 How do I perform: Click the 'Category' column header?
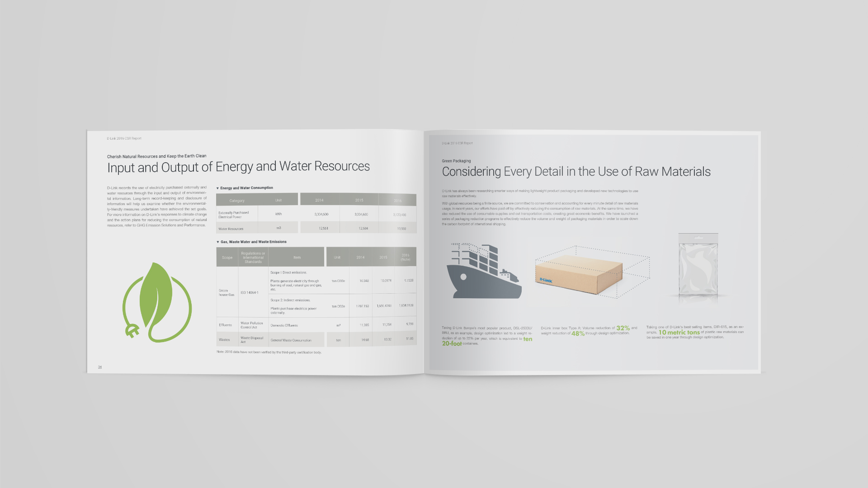237,201
